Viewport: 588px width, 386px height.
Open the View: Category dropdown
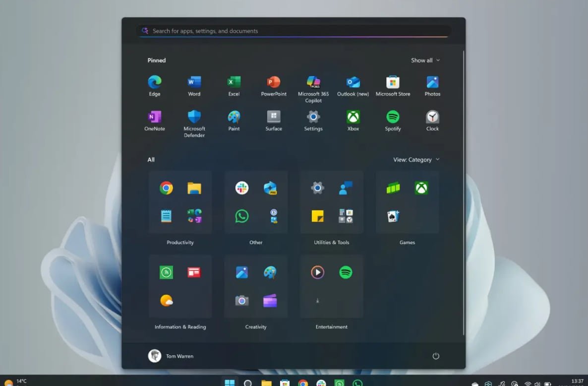click(416, 160)
